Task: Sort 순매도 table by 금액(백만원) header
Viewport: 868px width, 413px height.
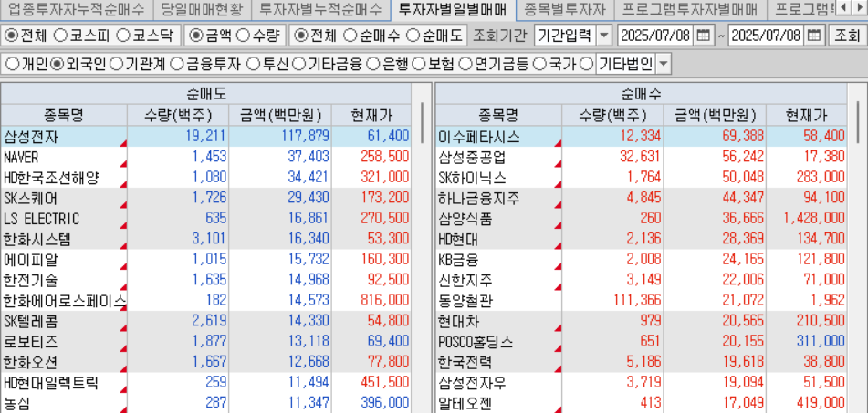Action: (280, 115)
